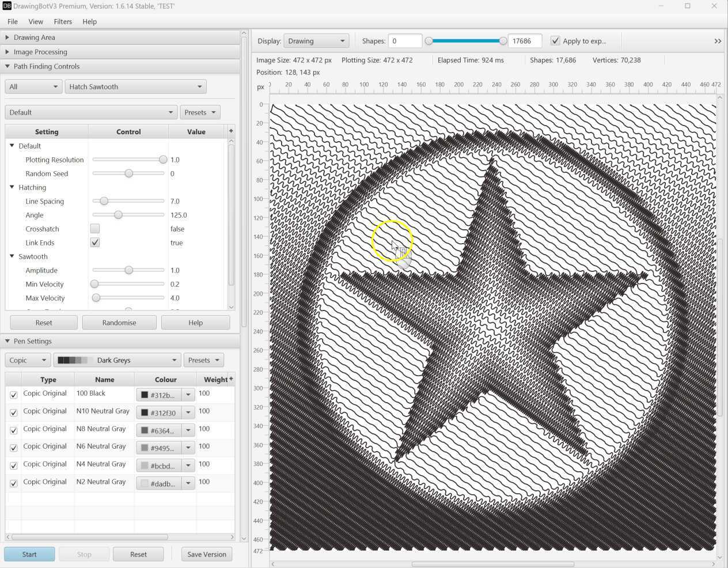This screenshot has width=728, height=568.
Task: Click the Shapes minimum value input field
Action: (x=404, y=41)
